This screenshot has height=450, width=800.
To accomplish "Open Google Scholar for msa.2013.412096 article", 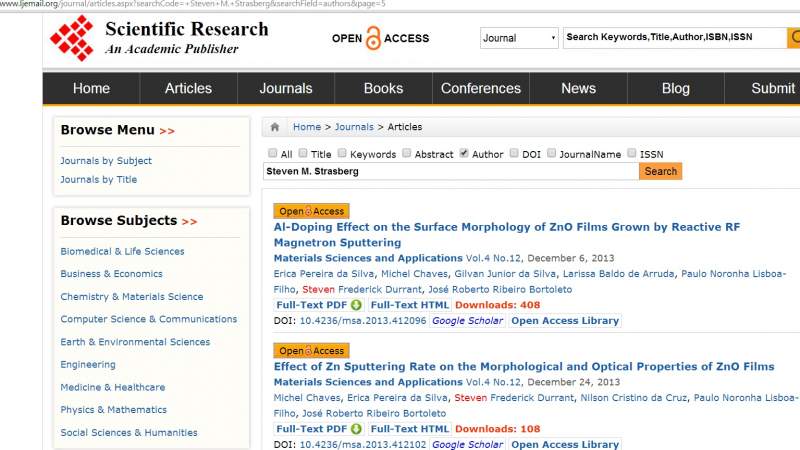I will [x=467, y=321].
